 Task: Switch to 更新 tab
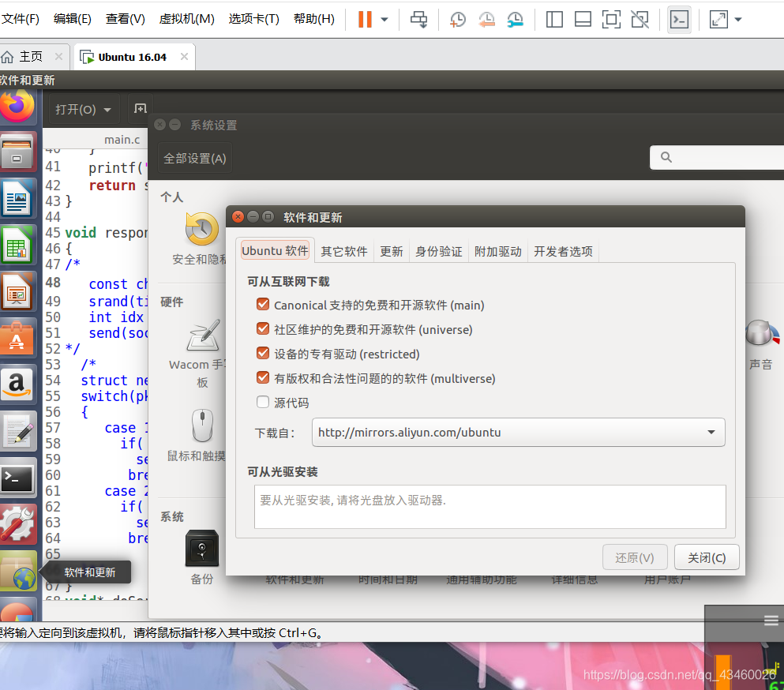pyautogui.click(x=392, y=251)
